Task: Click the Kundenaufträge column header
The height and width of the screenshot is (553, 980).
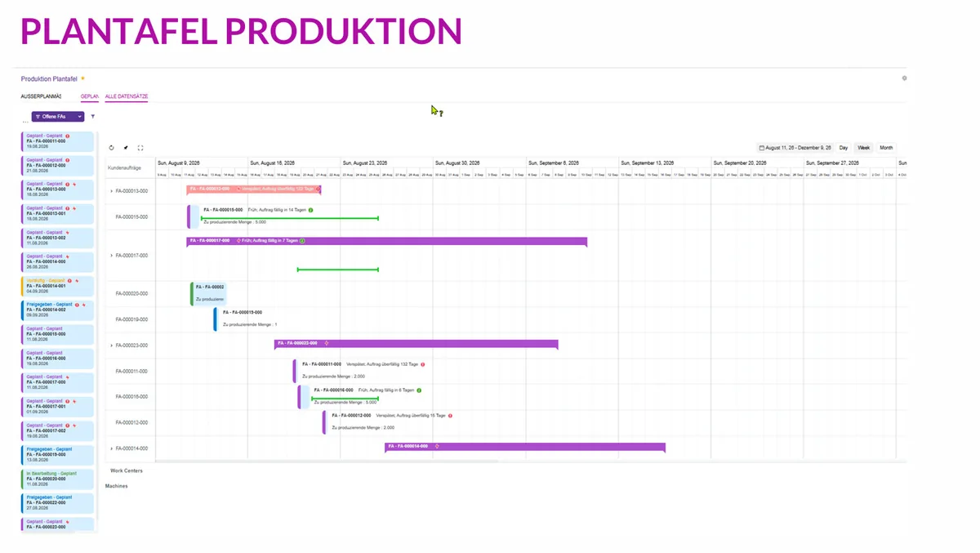Action: [x=125, y=167]
